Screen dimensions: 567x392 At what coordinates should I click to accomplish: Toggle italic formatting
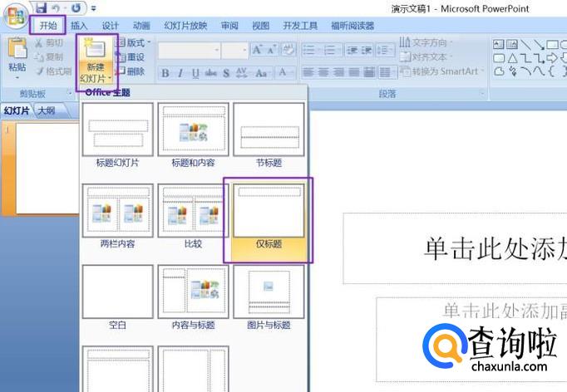coord(180,73)
